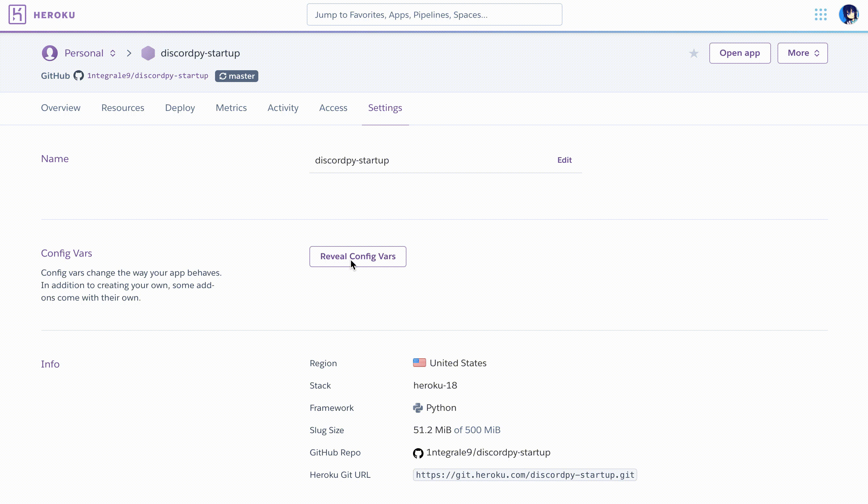Open the Metrics tab
The height and width of the screenshot is (504, 868).
coord(231,108)
